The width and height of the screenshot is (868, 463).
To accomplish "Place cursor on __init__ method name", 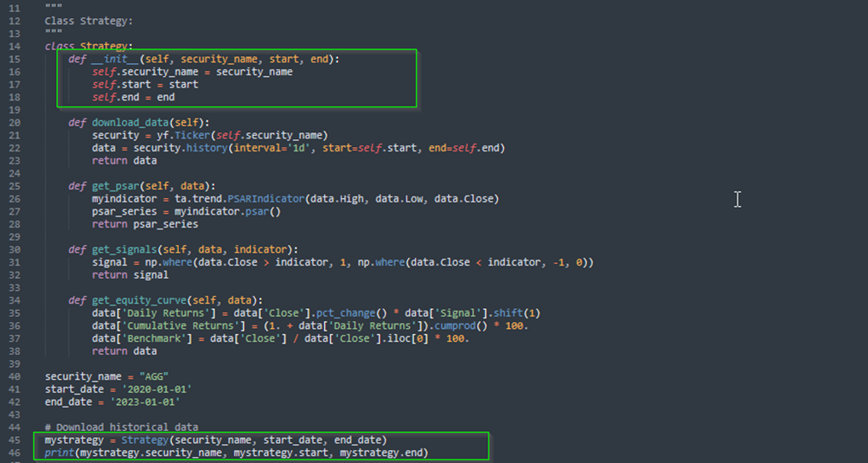I will coord(120,59).
